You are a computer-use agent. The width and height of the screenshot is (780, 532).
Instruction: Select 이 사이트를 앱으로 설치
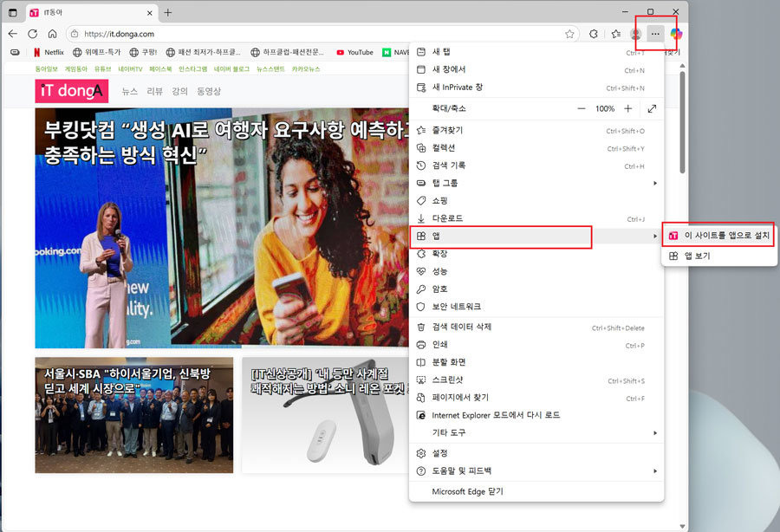[x=718, y=235]
